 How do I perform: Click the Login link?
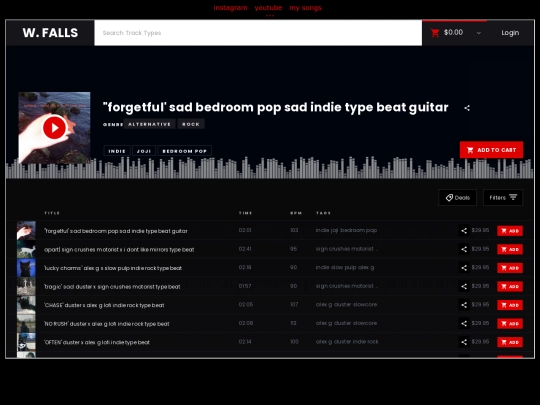click(510, 33)
